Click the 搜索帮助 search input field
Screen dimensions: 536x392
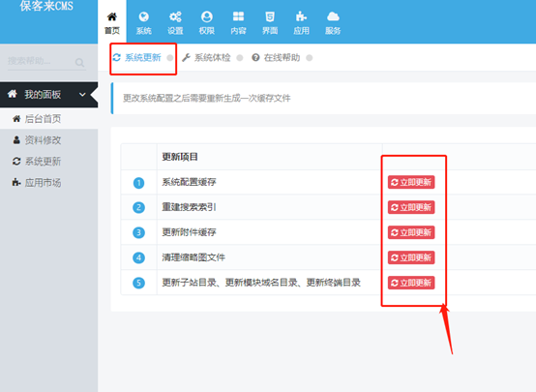coord(46,62)
